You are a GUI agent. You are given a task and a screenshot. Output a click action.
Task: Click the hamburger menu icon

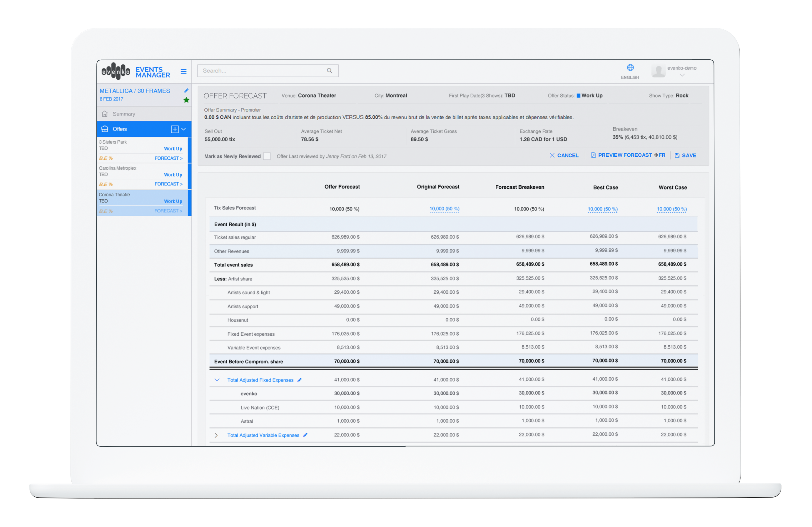pyautogui.click(x=183, y=71)
